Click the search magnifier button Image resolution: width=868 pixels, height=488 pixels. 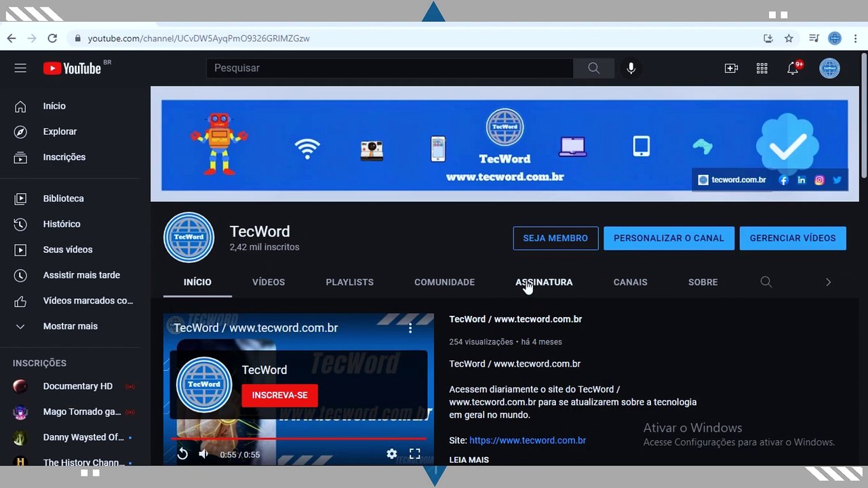click(x=593, y=68)
